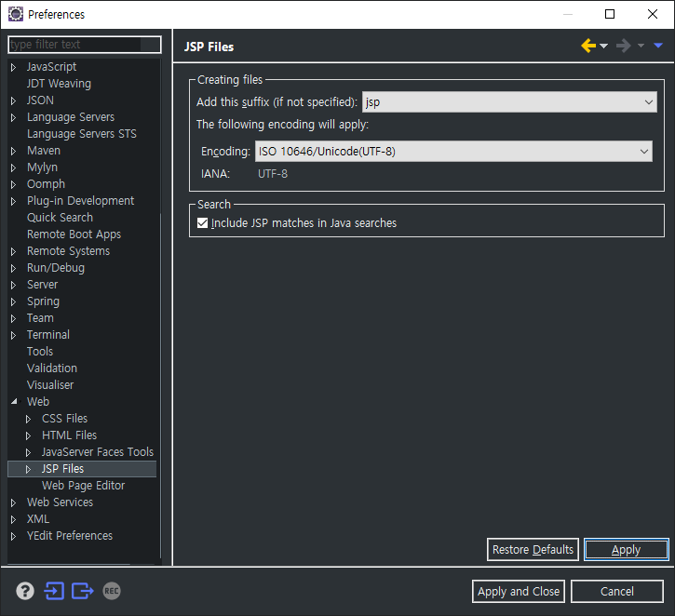The width and height of the screenshot is (675, 616).
Task: Expand the Web Services node
Action: coord(13,502)
